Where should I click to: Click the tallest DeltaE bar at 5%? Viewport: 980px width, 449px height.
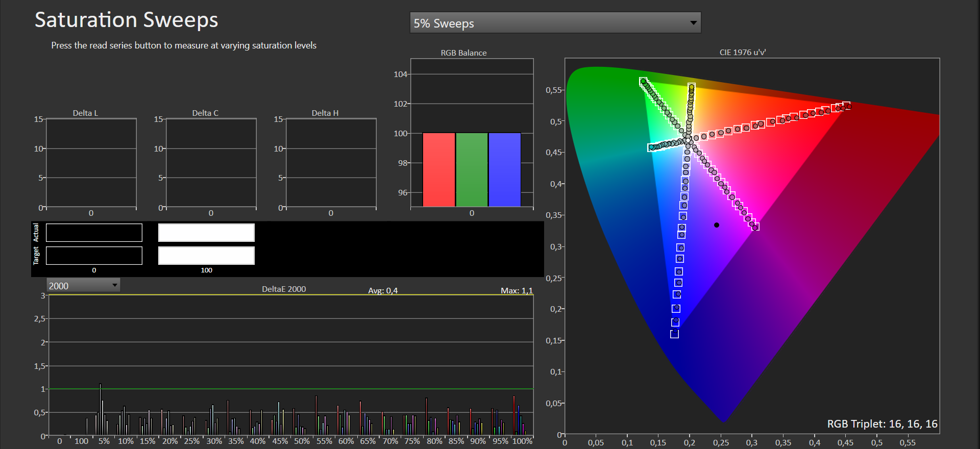coord(100,408)
